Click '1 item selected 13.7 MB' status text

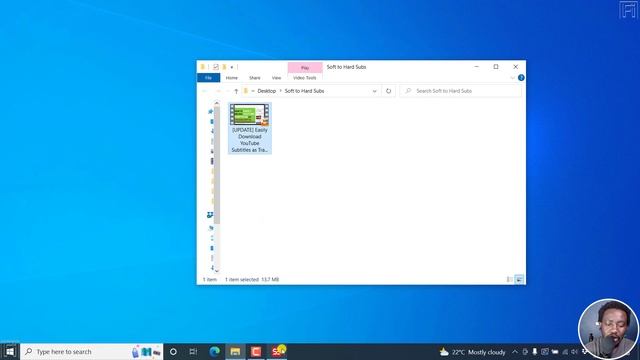(x=252, y=280)
